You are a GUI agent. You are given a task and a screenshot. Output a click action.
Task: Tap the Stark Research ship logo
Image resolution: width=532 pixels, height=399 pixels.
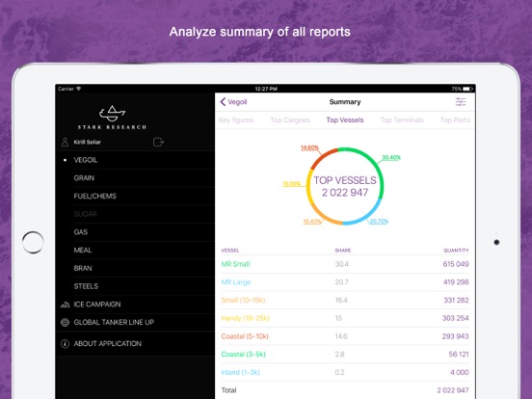[113, 114]
